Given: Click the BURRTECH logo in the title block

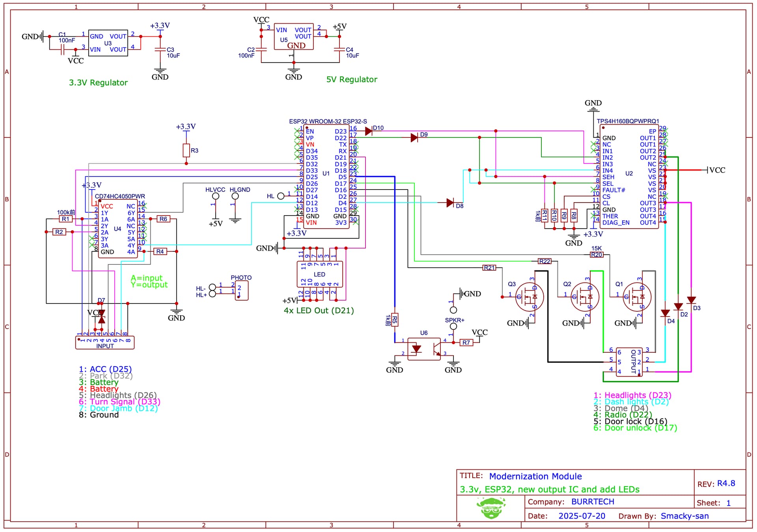Looking at the screenshot, I should coord(492,508).
